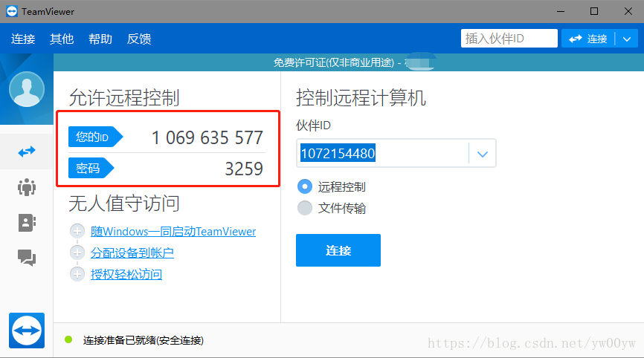The height and width of the screenshot is (358, 644).
Task: Open the Meeting sidebar icon
Action: pos(27,187)
